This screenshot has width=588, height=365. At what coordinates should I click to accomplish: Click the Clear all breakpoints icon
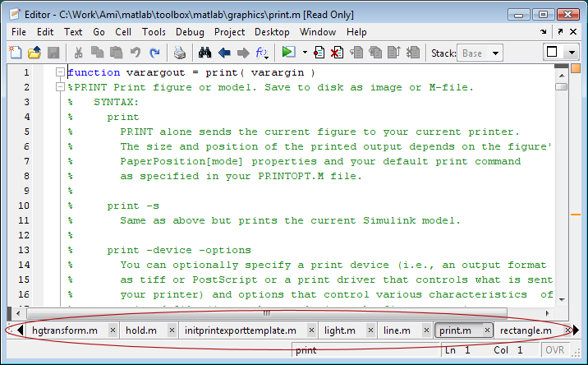(x=338, y=53)
